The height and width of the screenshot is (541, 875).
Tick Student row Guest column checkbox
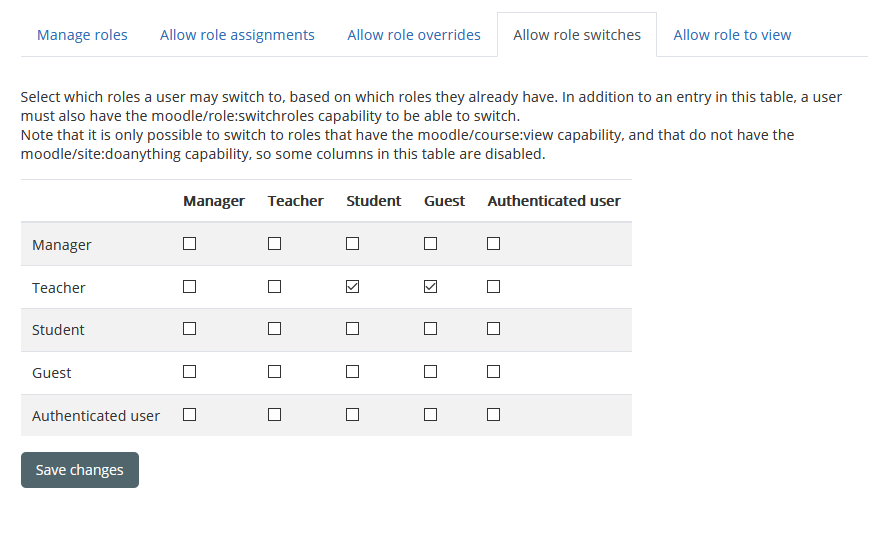tap(430, 329)
